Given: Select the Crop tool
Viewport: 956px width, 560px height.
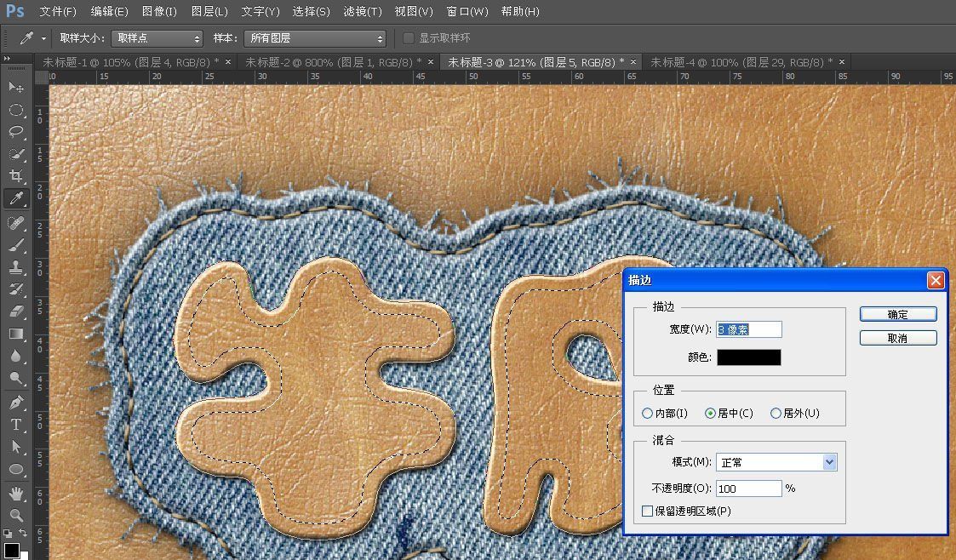Looking at the screenshot, I should tap(16, 176).
